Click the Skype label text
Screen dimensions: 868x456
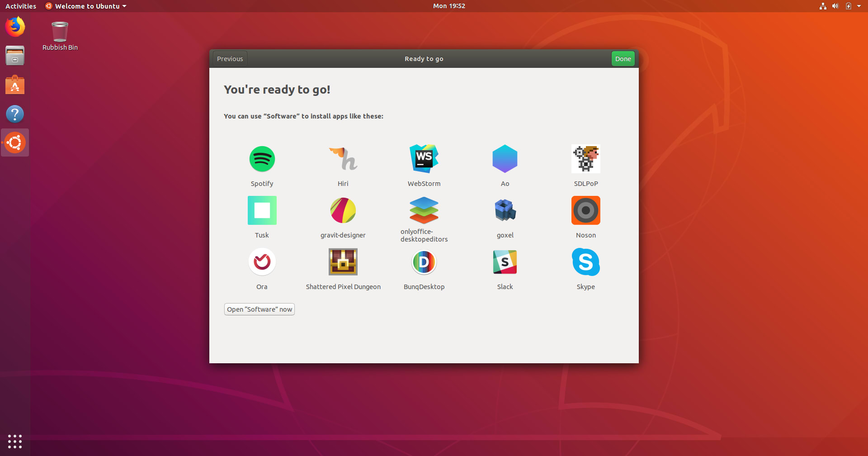coord(586,287)
